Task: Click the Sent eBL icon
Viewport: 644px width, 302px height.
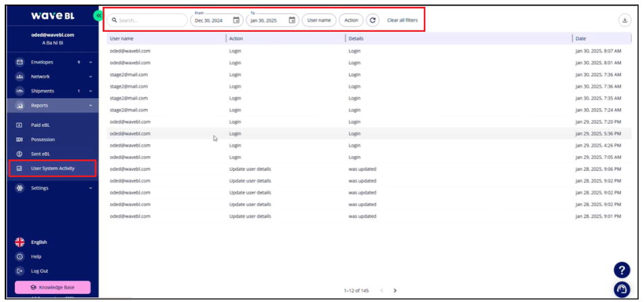Action: point(19,153)
